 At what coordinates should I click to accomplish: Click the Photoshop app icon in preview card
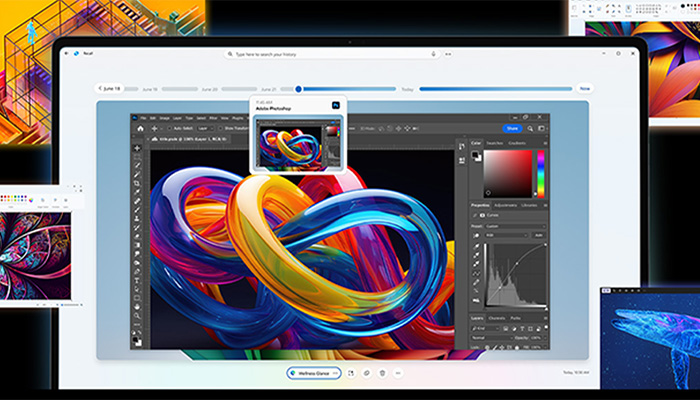(x=337, y=105)
